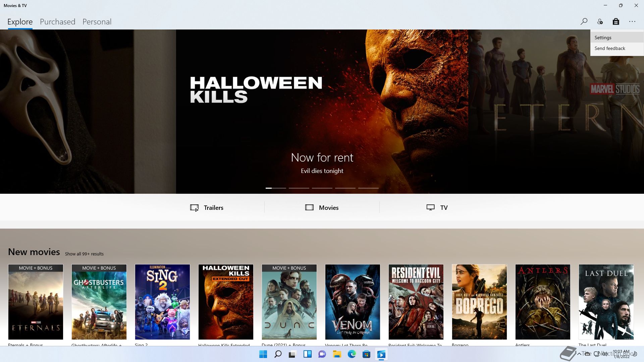Open the account sign-in icon
The width and height of the screenshot is (644, 362).
coord(600,21)
